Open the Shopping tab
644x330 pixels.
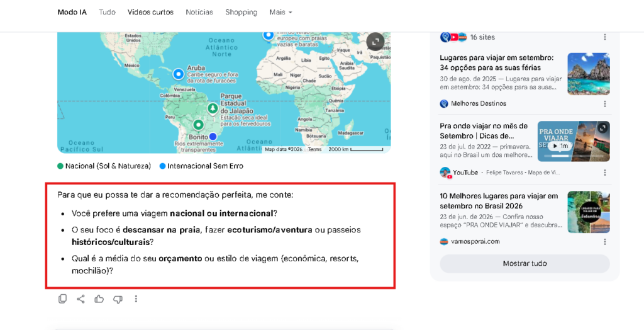[x=241, y=13]
